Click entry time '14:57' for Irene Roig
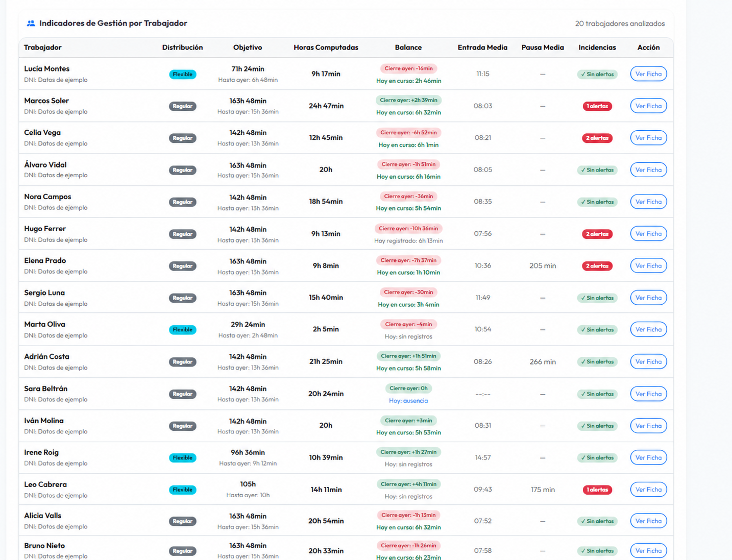 point(483,458)
